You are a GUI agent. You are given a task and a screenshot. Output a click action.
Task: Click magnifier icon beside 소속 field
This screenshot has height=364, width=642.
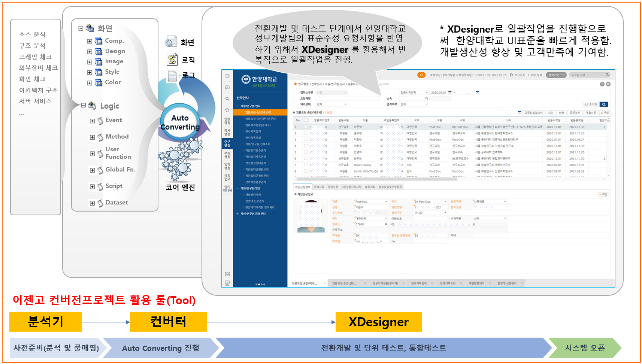tap(426, 98)
